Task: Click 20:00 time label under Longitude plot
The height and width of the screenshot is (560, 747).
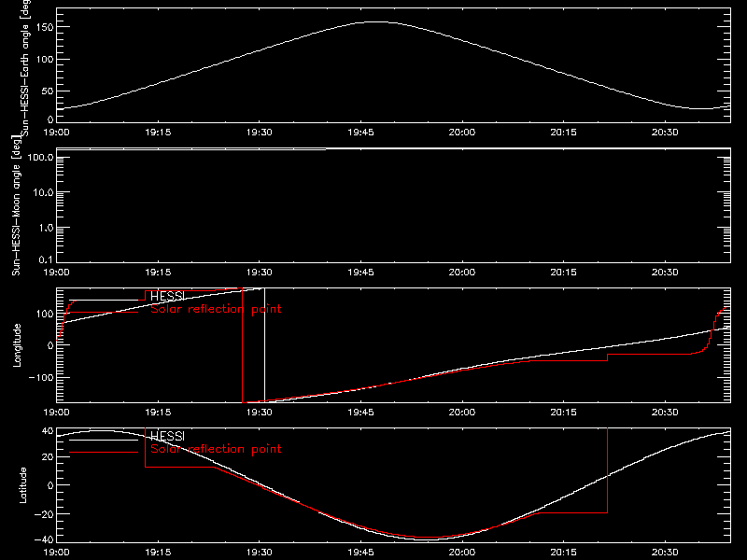Action: [x=461, y=413]
